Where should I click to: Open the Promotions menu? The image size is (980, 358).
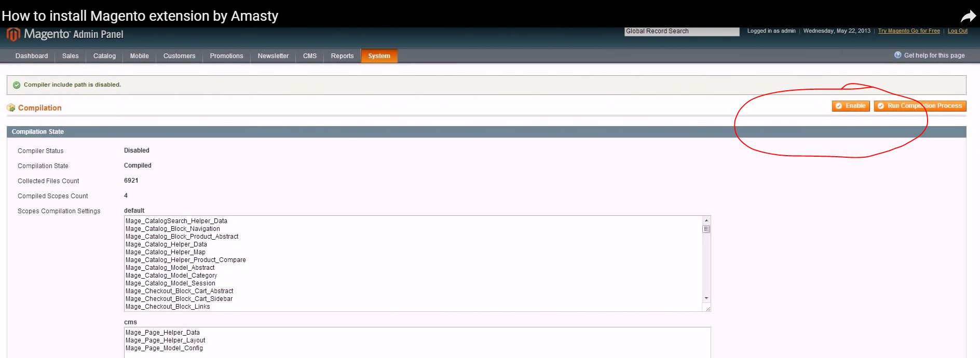point(226,56)
